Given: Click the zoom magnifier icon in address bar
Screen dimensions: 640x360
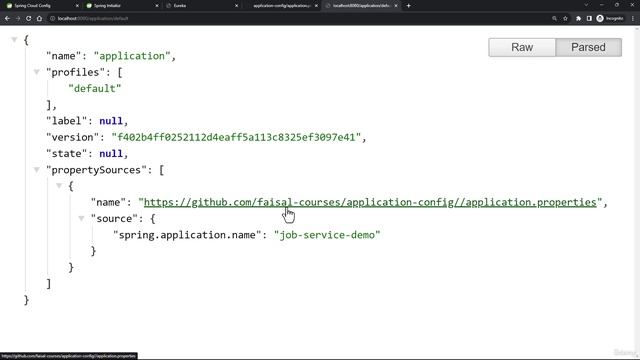Looking at the screenshot, I should [x=554, y=18].
